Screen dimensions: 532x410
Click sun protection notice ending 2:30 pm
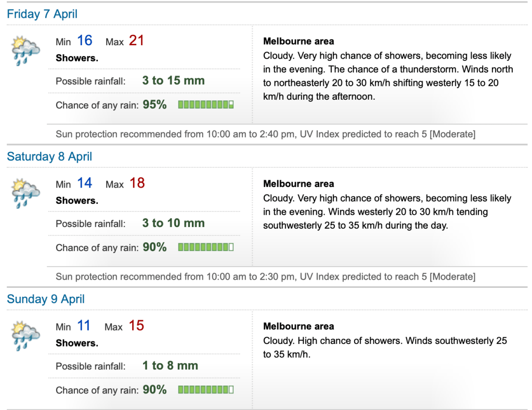click(265, 276)
